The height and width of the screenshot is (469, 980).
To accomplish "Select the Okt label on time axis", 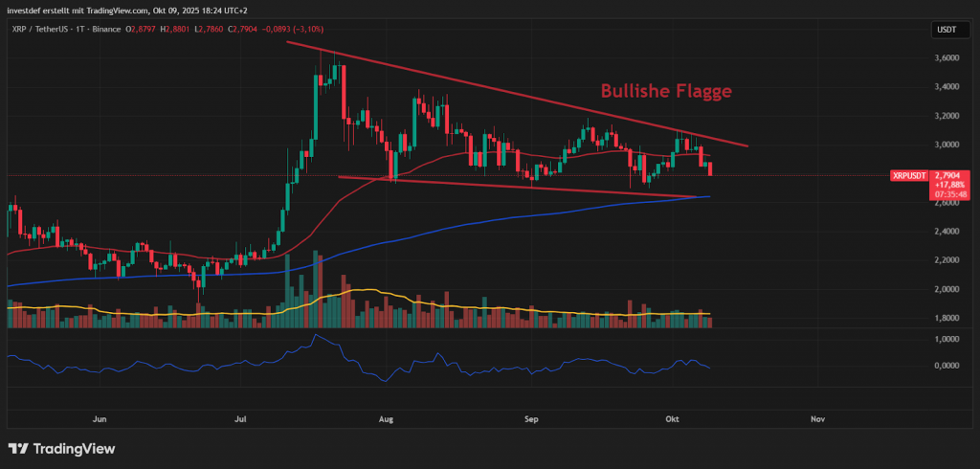I will [674, 418].
